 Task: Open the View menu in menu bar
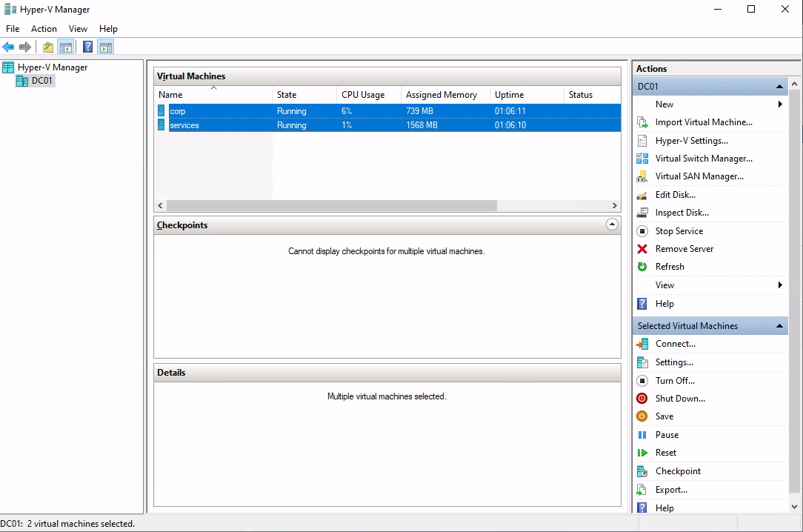(x=78, y=29)
